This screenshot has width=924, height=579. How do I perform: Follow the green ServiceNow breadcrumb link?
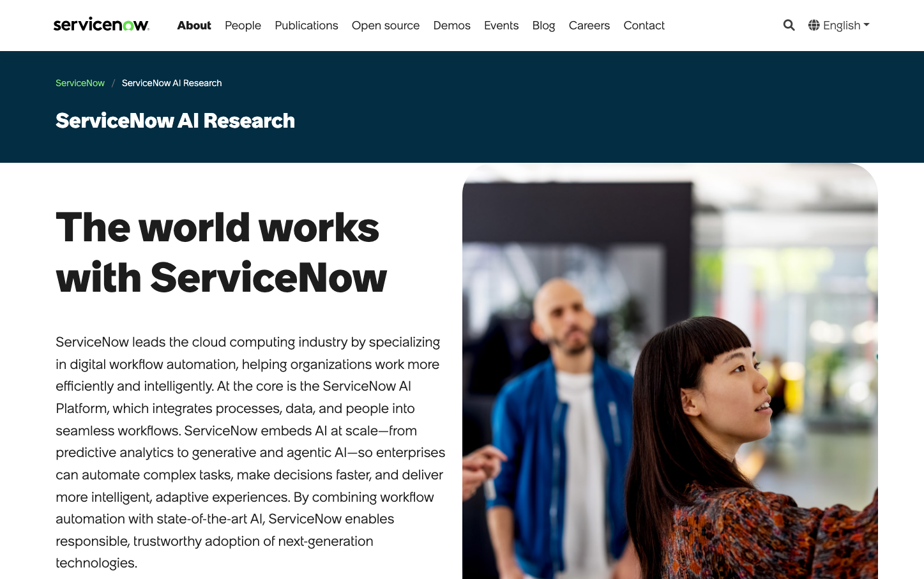(x=80, y=83)
